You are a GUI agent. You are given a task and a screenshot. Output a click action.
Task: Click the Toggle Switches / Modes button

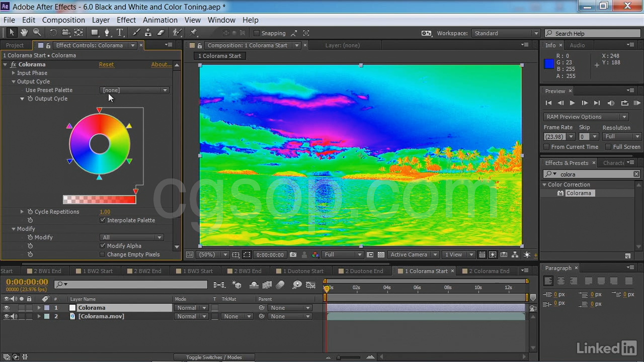(x=214, y=357)
